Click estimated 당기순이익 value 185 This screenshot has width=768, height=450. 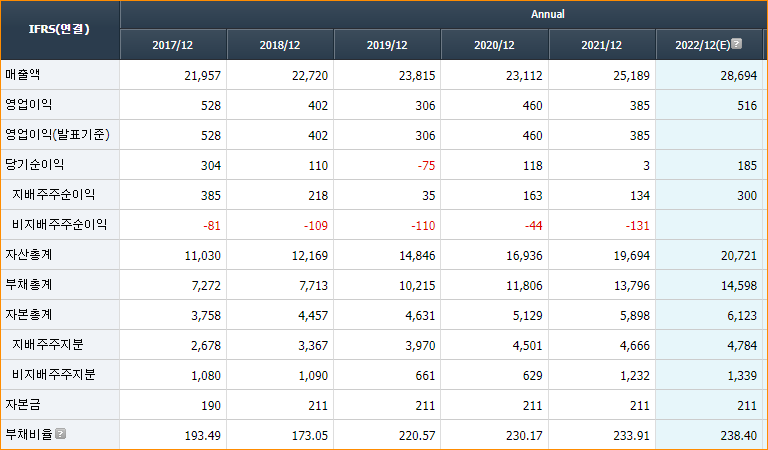point(747,166)
